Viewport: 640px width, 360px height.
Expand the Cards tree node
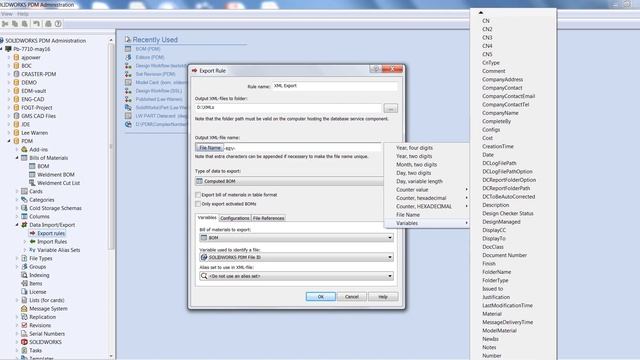(x=17, y=191)
